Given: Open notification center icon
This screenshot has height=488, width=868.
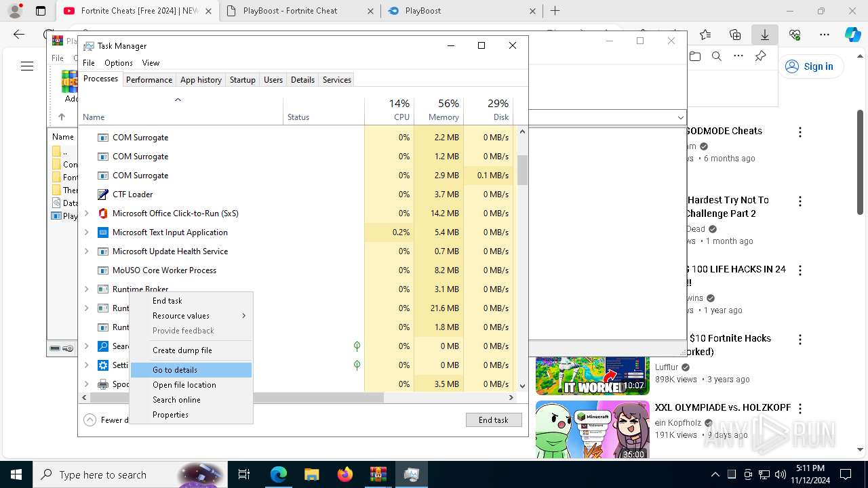Looking at the screenshot, I should click(846, 474).
